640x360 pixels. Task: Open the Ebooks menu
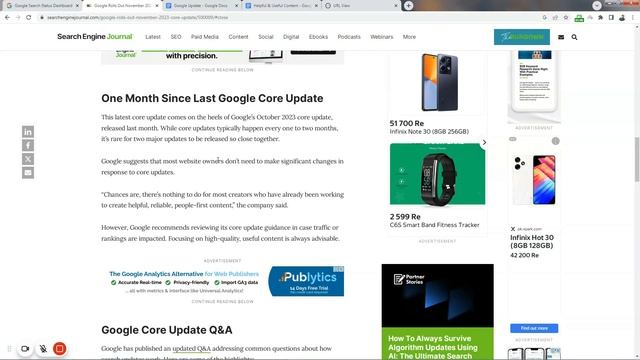point(318,37)
